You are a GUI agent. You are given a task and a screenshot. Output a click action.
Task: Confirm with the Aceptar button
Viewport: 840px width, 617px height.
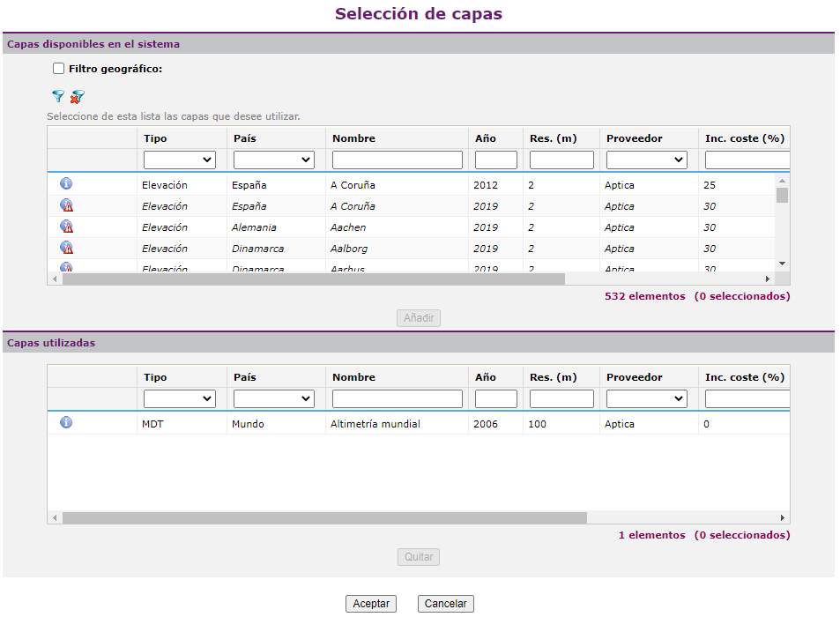point(371,604)
